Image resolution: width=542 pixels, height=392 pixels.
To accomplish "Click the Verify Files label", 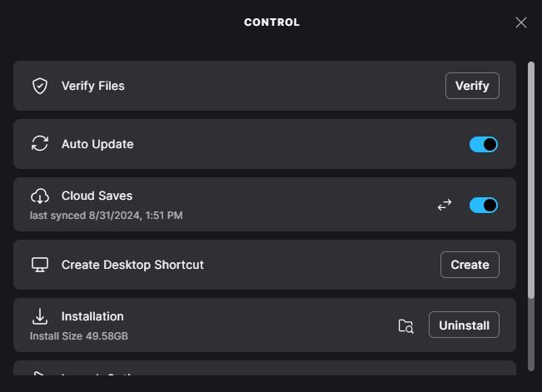I will point(93,86).
